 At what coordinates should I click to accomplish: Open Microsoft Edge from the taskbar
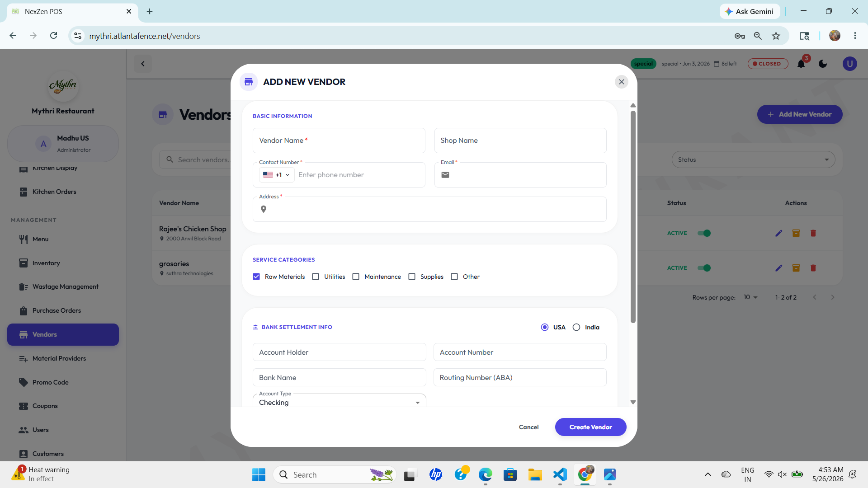(x=485, y=474)
